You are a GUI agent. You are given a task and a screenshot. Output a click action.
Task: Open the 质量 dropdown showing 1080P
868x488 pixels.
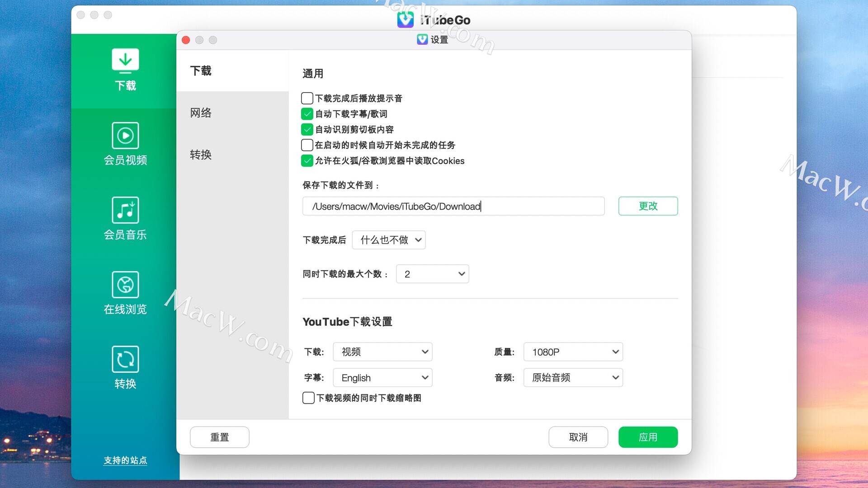pos(573,352)
